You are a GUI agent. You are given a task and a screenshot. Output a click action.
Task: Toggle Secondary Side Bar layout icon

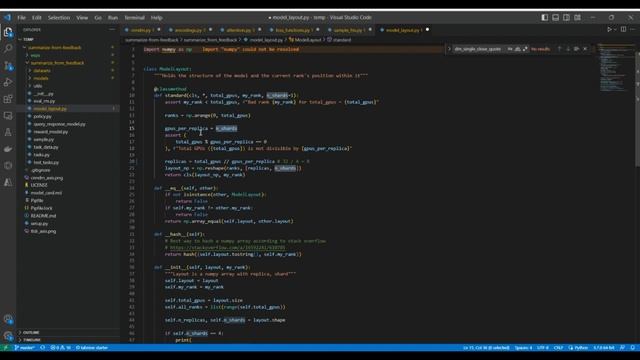pyautogui.click(x=567, y=18)
